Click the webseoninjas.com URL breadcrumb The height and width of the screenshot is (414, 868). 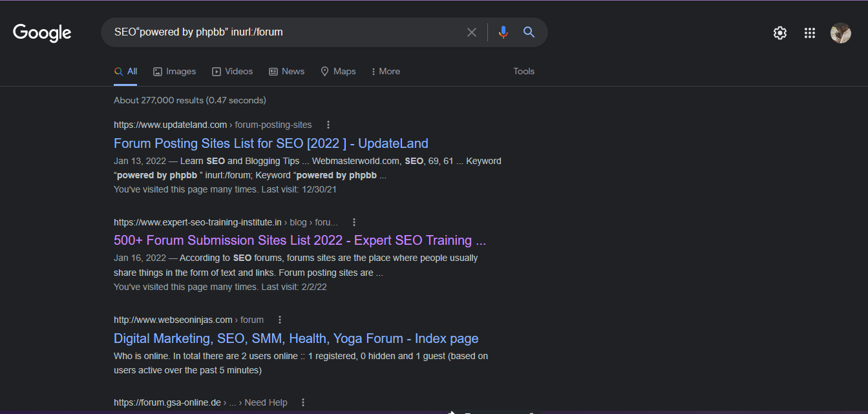(x=189, y=320)
